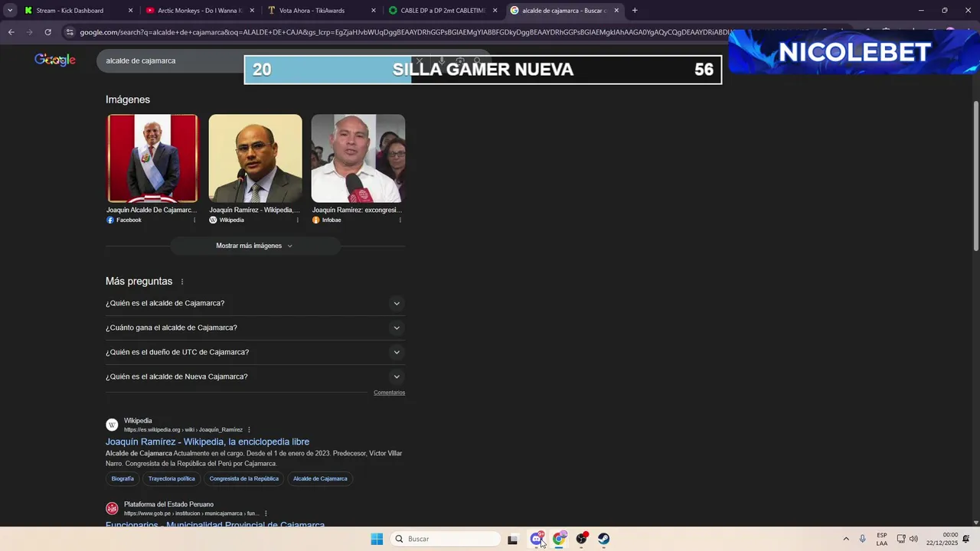980x551 pixels.
Task: Open Joaquín Ramírez Wikipedia result link
Action: pyautogui.click(x=207, y=442)
